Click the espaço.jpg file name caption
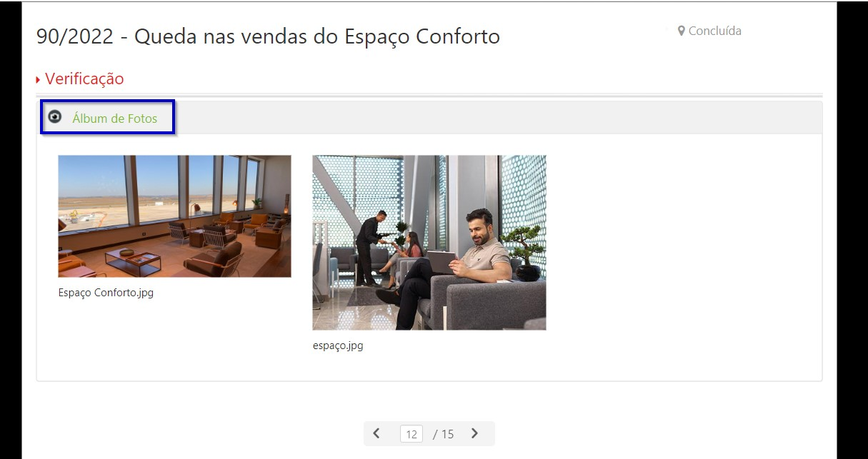The height and width of the screenshot is (459, 868). tap(338, 345)
